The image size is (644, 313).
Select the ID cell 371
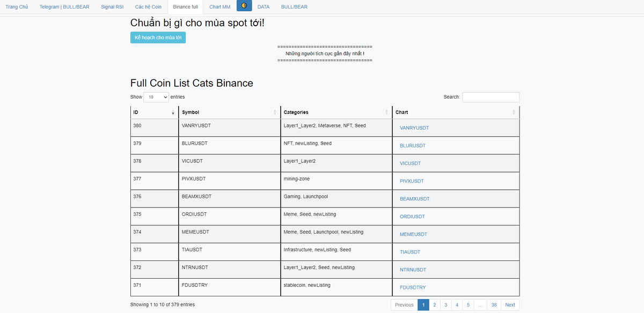[x=155, y=287]
